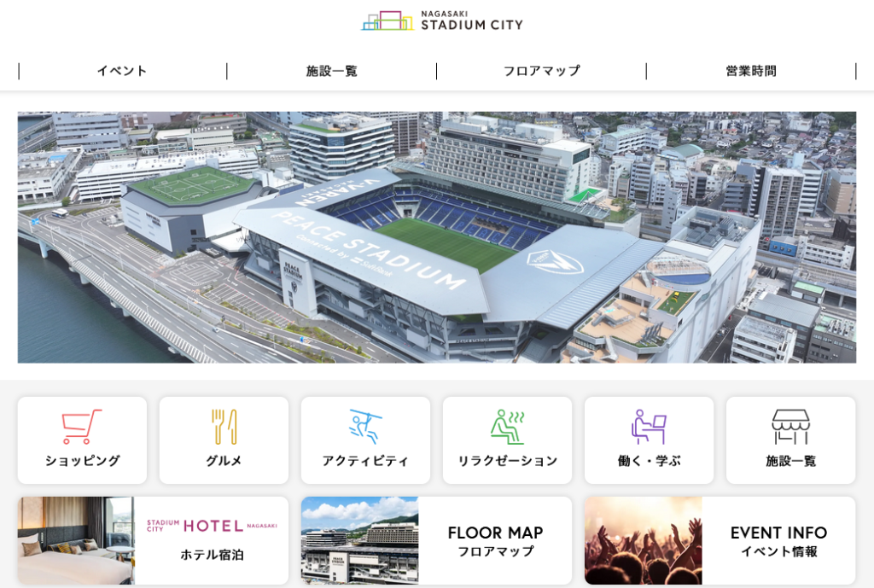Viewport: 874px width, 588px height.
Task: Click the STADIUM CITY HOTEL NAGASAKI logo
Action: point(212,526)
